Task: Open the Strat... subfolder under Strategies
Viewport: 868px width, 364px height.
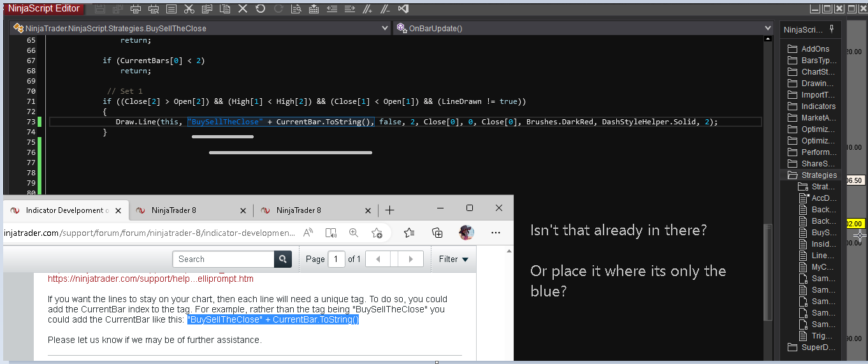Action: 816,187
